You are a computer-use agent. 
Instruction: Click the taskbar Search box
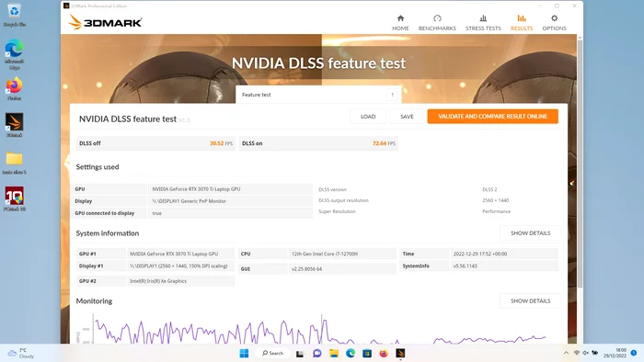point(272,353)
